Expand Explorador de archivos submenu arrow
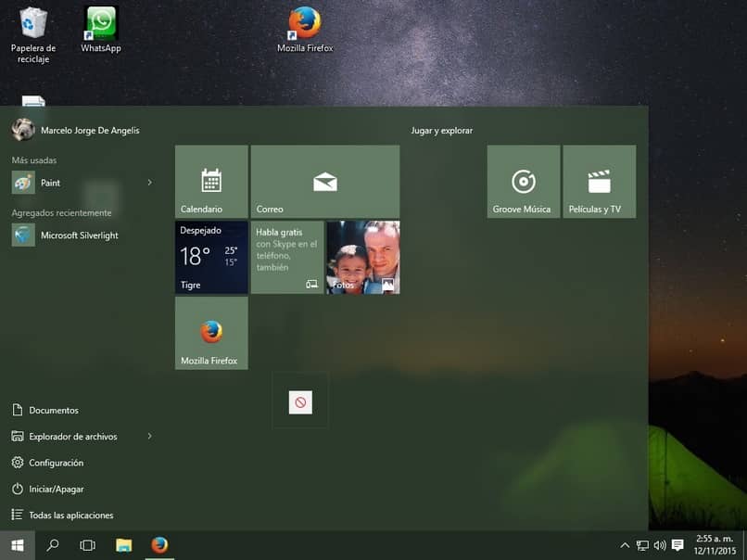This screenshot has width=747, height=560. [149, 436]
